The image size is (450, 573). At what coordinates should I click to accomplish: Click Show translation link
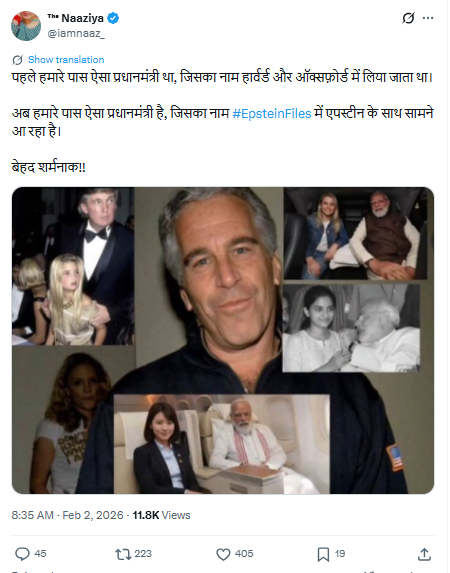[66, 60]
